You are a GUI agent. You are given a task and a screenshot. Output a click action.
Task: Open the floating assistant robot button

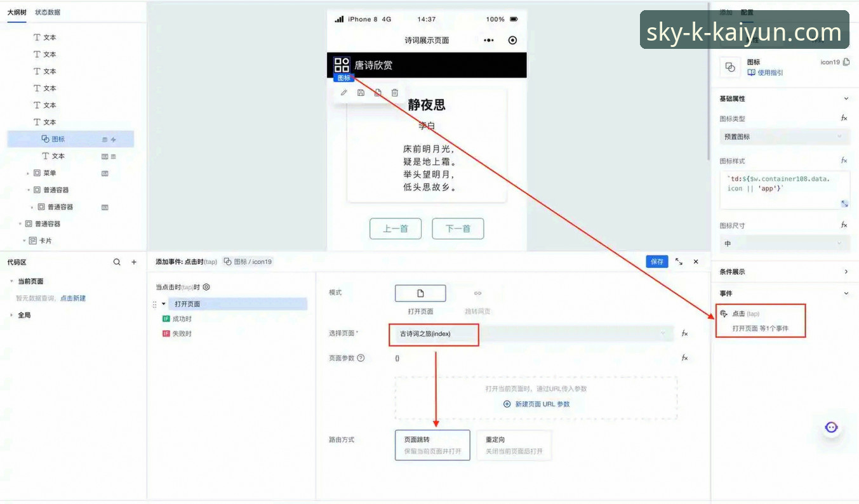832,427
